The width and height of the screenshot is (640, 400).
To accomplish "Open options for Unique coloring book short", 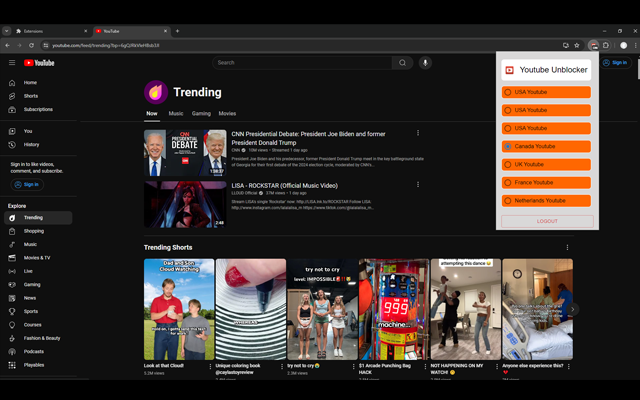I will coord(282,367).
